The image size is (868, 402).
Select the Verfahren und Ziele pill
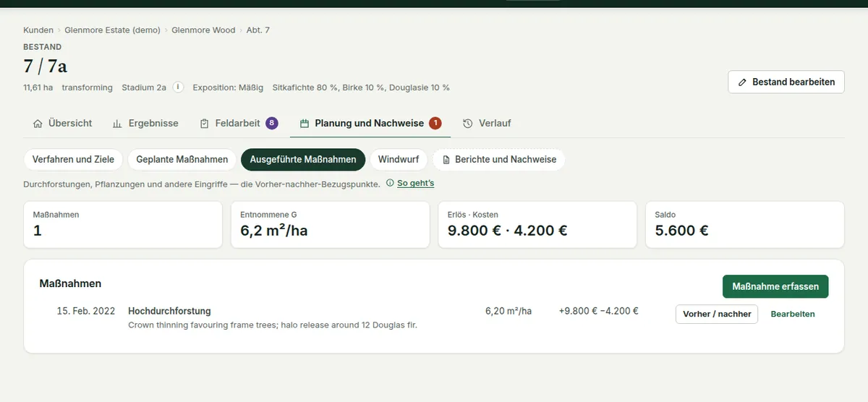coord(74,159)
